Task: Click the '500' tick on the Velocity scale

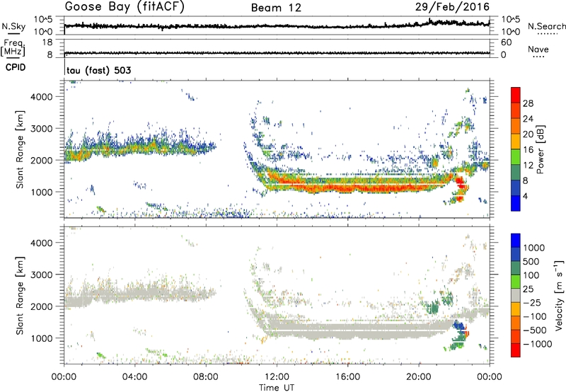Action: (531, 261)
